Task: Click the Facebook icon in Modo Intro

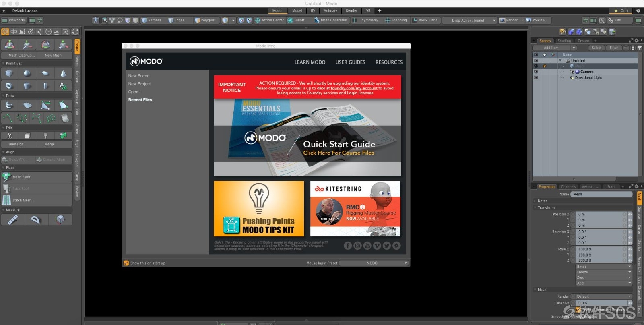Action: pos(348,246)
